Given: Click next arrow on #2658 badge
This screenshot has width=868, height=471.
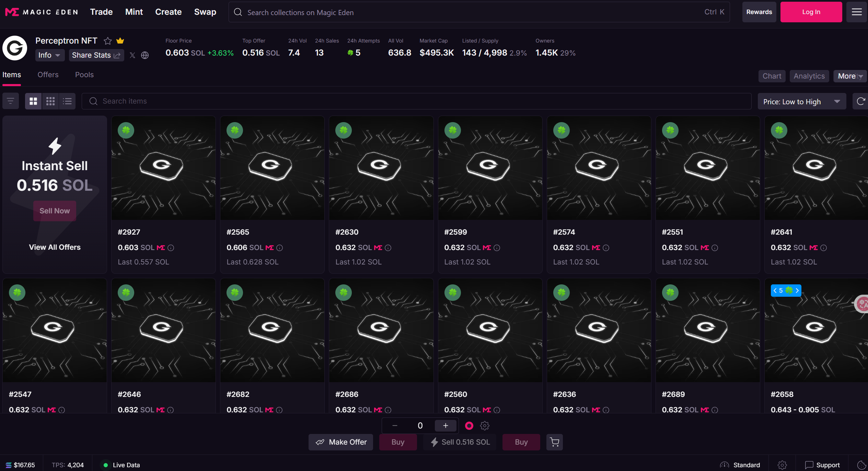Looking at the screenshot, I should pyautogui.click(x=797, y=291).
